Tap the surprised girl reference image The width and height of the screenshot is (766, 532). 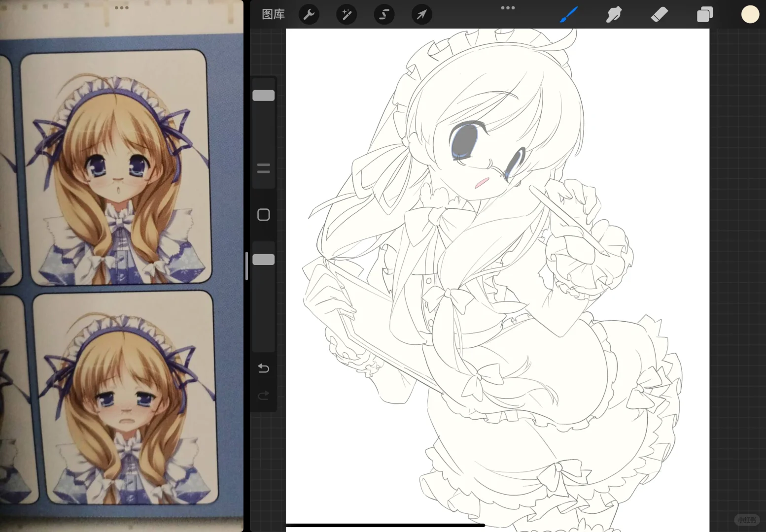tap(116, 167)
